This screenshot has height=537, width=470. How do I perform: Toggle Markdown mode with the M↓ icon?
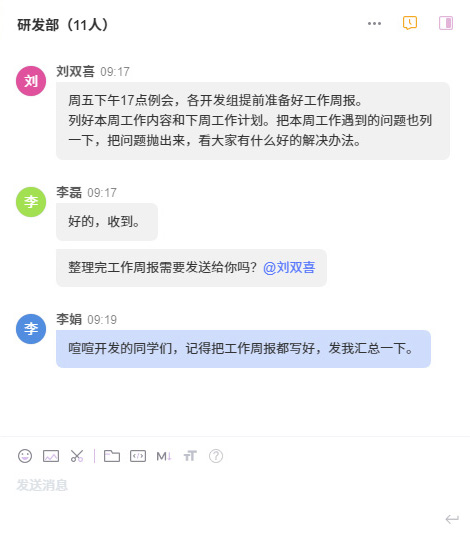(164, 456)
